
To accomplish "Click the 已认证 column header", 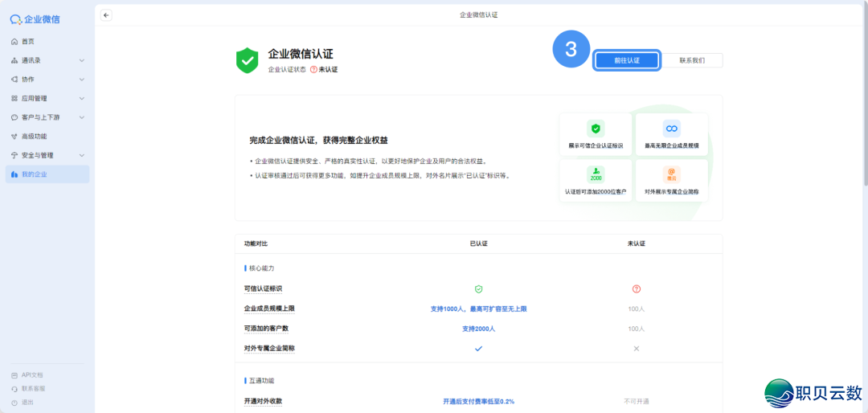I will [x=479, y=243].
